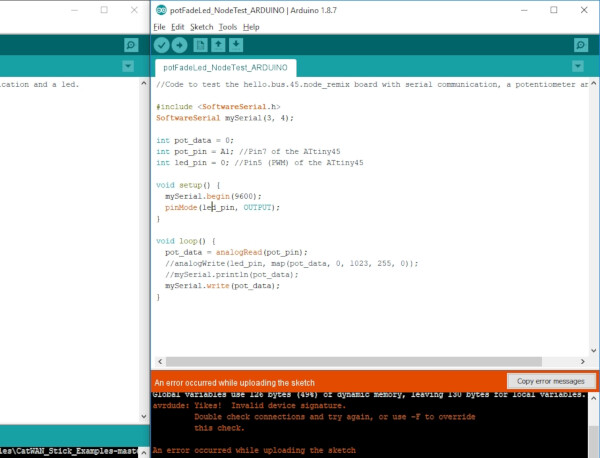This screenshot has width=600, height=458.
Task: Click Copy error messages button
Action: (x=551, y=381)
